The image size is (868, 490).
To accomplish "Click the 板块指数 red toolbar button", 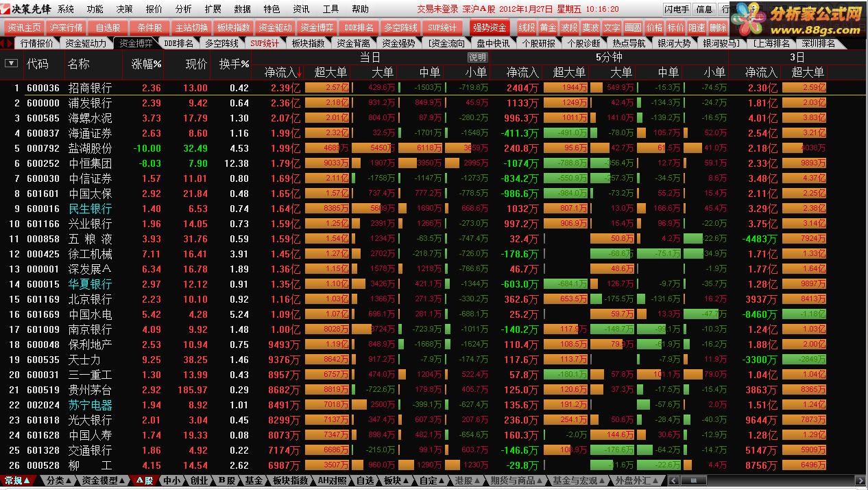I will (x=233, y=27).
